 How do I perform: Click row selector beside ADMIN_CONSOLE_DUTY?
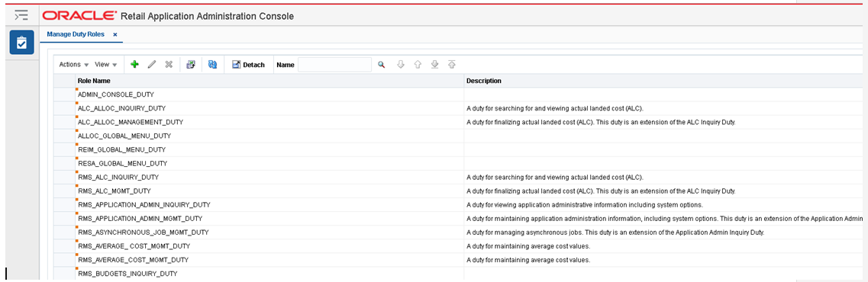tap(65, 95)
